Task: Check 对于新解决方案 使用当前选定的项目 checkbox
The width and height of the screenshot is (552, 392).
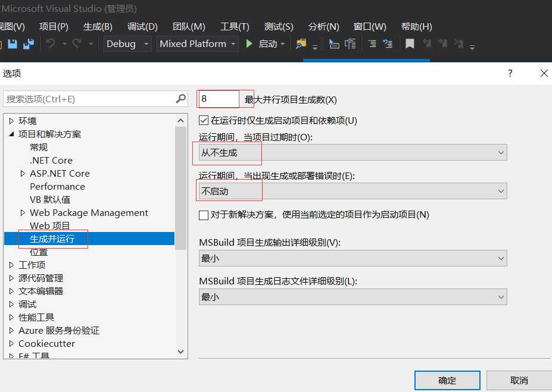Action: click(x=204, y=215)
